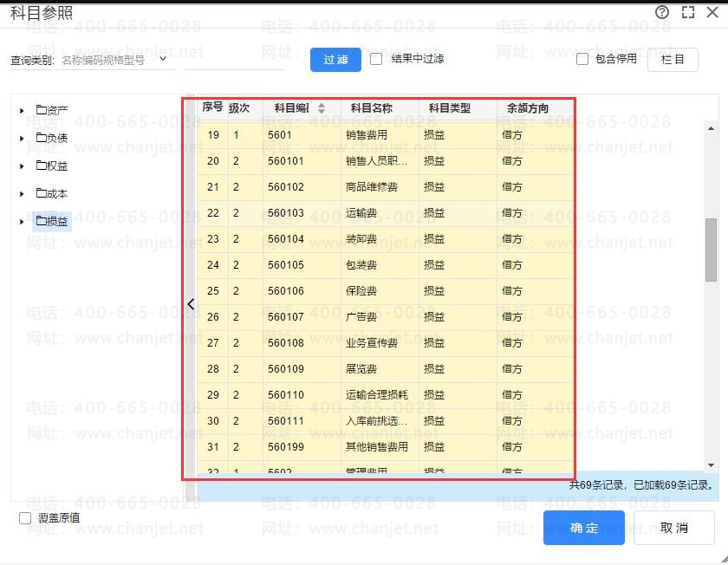This screenshot has width=728, height=565.
Task: Click the fullscreen expand icon
Action: (688, 12)
